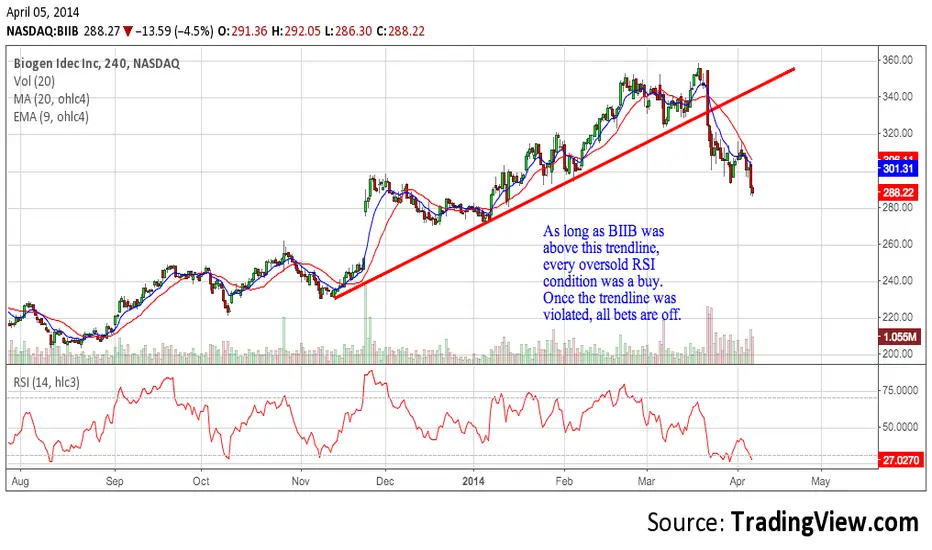The width and height of the screenshot is (932, 550).
Task: Click the Oct label on time axis
Action: point(201,481)
